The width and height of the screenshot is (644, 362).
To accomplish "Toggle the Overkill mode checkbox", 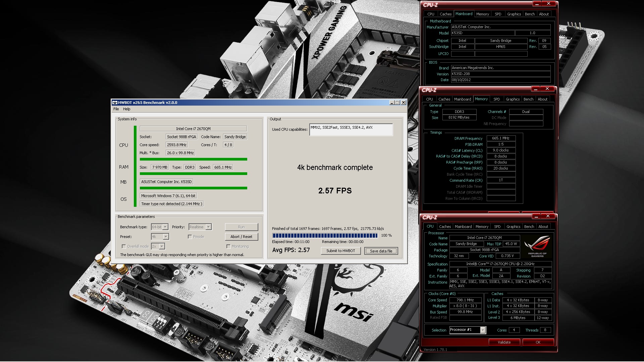I will (x=124, y=246).
